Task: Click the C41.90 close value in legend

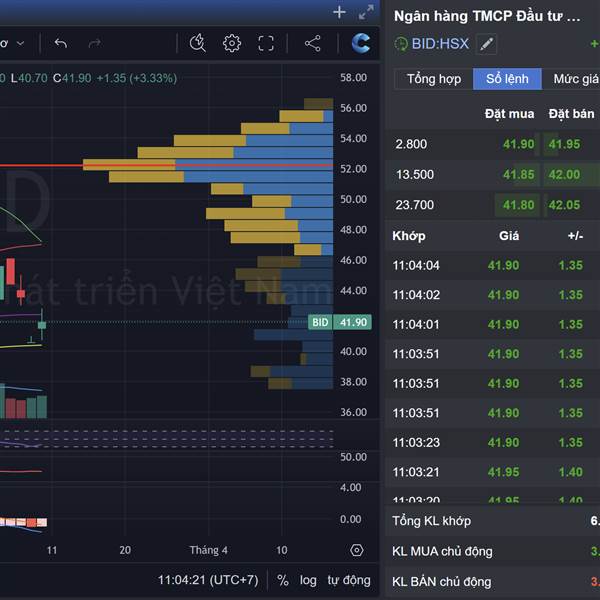Action: (x=72, y=78)
